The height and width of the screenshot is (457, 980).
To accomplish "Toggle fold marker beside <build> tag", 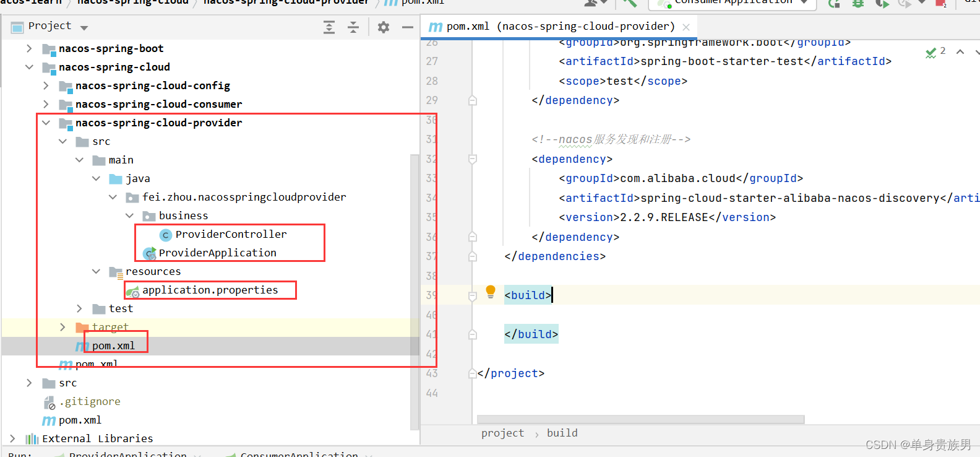I will [x=473, y=295].
